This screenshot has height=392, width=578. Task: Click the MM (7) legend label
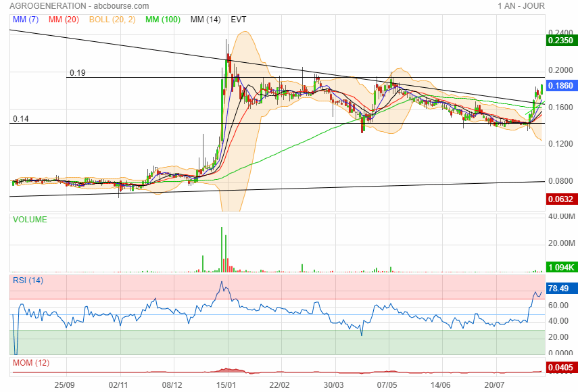coord(26,20)
